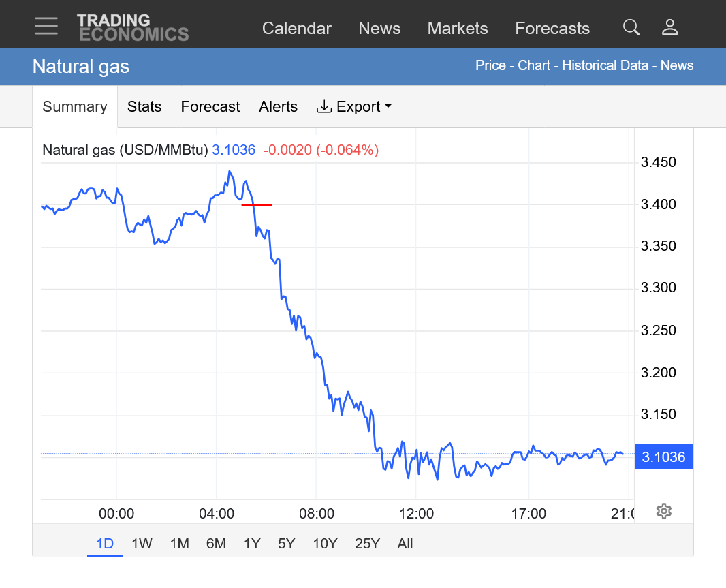The image size is (726, 588).
Task: Open chart settings gear icon
Action: (664, 511)
